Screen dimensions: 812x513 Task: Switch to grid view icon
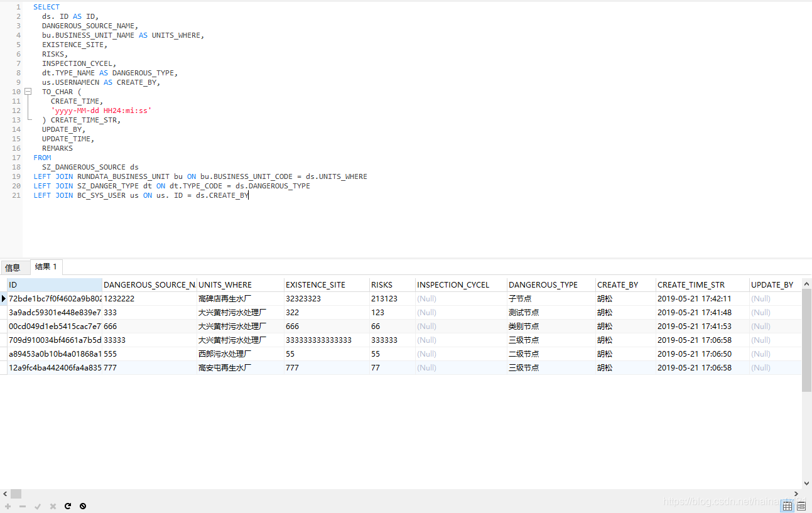(x=787, y=505)
